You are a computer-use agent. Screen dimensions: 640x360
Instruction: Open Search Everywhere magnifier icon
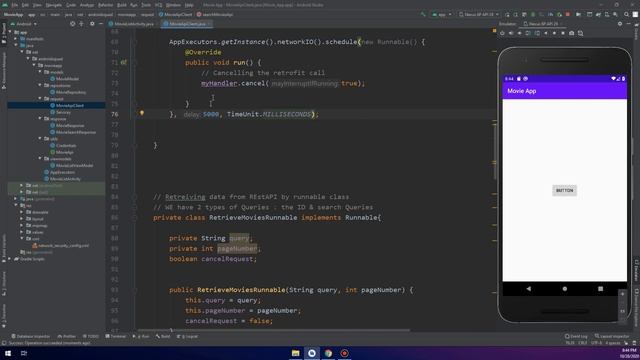(x=626, y=14)
